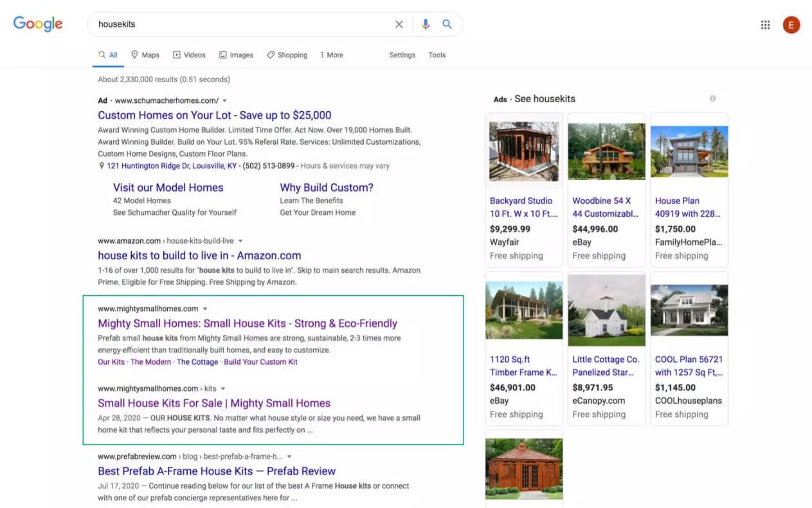Click the $8,971.95 price text
This screenshot has width=812, height=508.
coord(593,388)
